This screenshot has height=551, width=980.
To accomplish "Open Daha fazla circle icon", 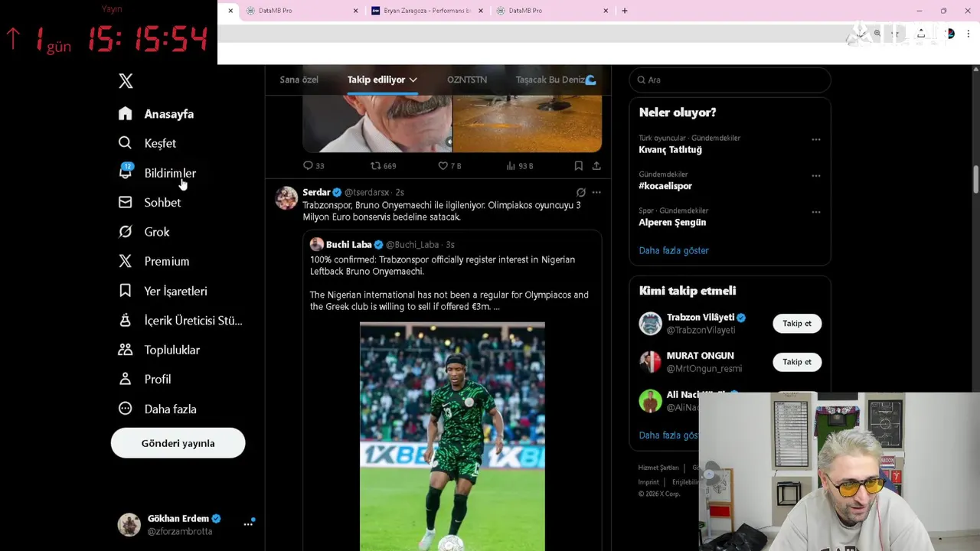I will point(126,409).
